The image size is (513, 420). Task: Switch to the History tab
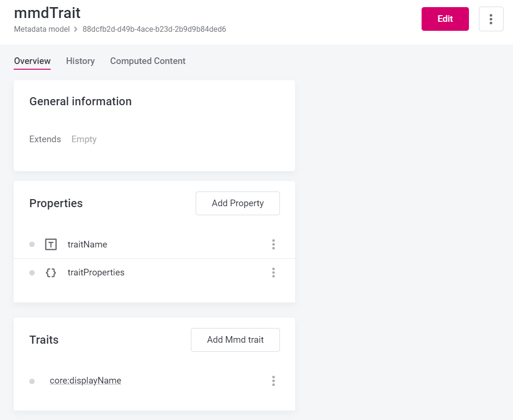(80, 61)
